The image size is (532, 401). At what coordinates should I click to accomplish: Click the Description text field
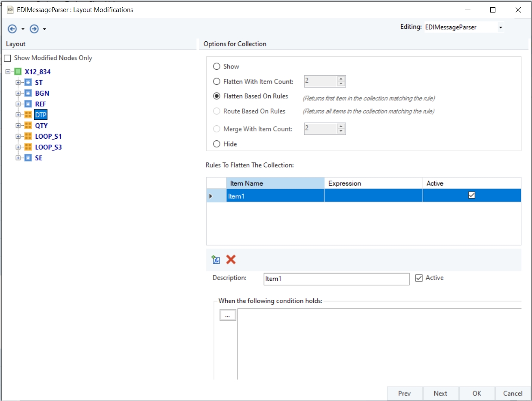[x=336, y=279]
